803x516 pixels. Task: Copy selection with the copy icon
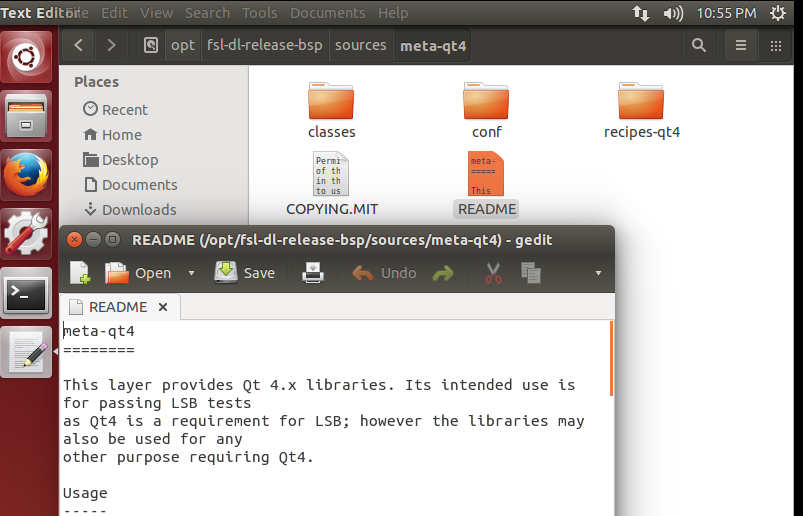[x=531, y=273]
